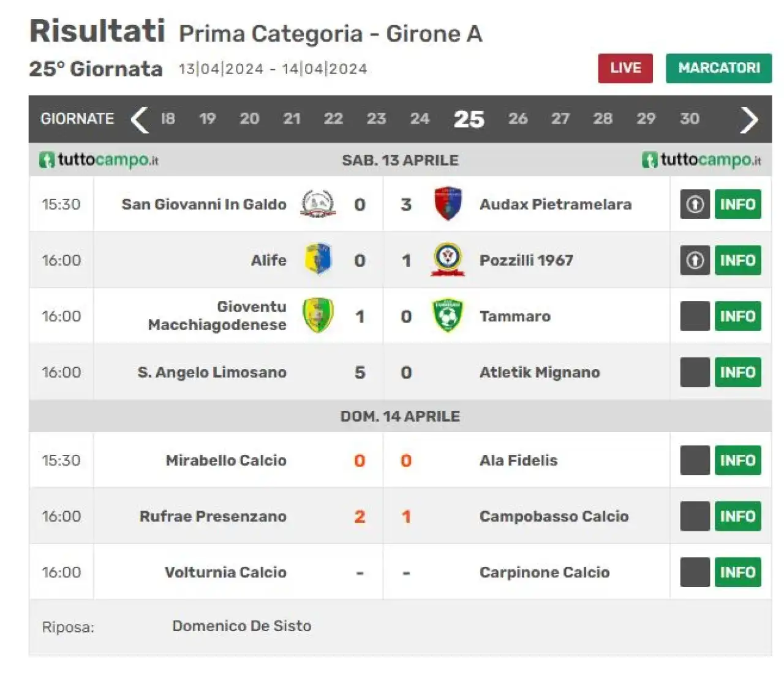Click the San Giovanni In Galdo team crest

point(318,204)
